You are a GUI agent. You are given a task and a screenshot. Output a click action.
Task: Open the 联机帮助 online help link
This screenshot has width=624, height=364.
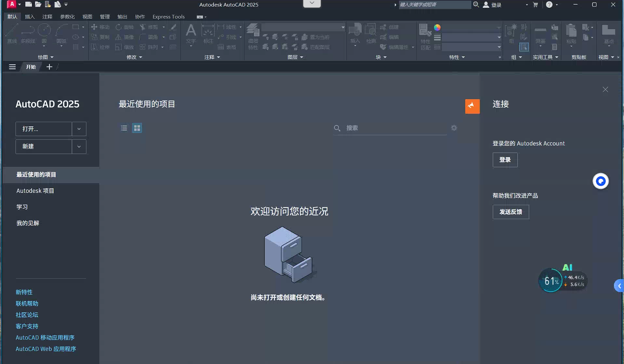pos(27,303)
